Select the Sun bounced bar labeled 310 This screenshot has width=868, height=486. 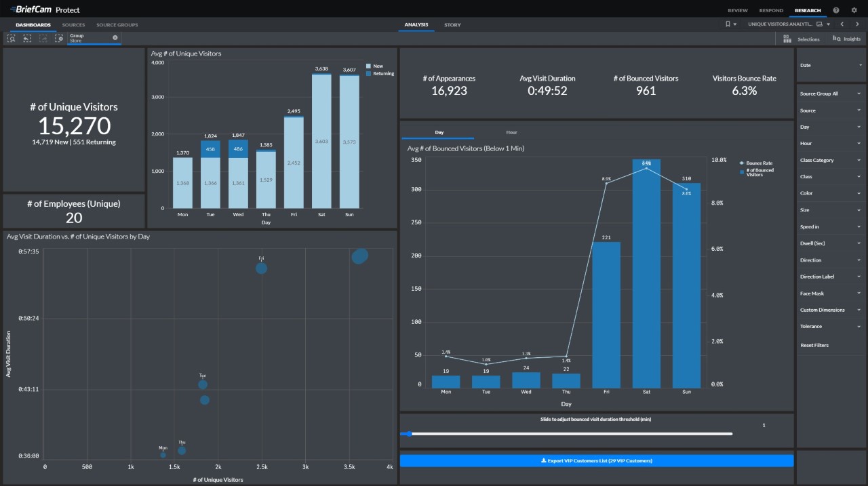point(686,286)
